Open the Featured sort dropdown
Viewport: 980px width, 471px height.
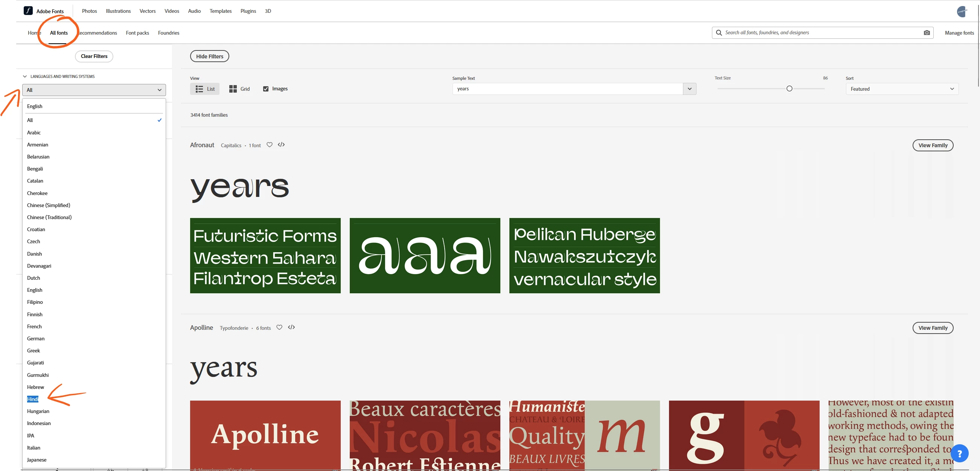(902, 88)
